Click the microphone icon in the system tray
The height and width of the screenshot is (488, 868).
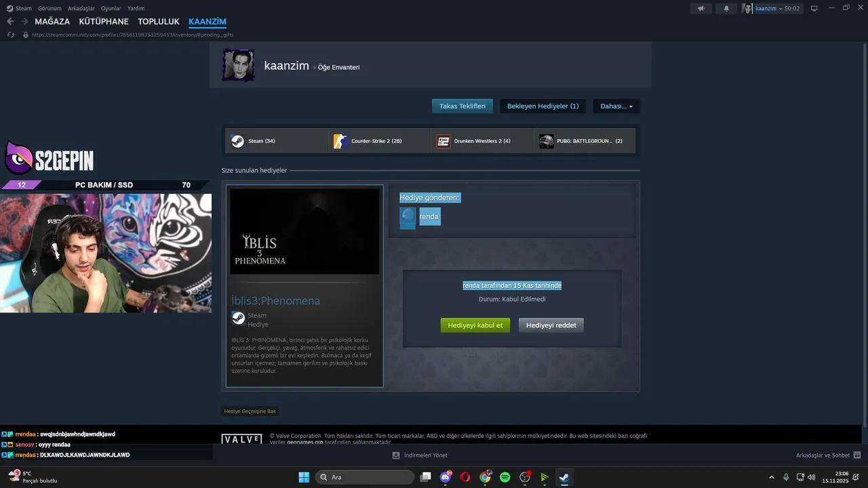tap(786, 477)
